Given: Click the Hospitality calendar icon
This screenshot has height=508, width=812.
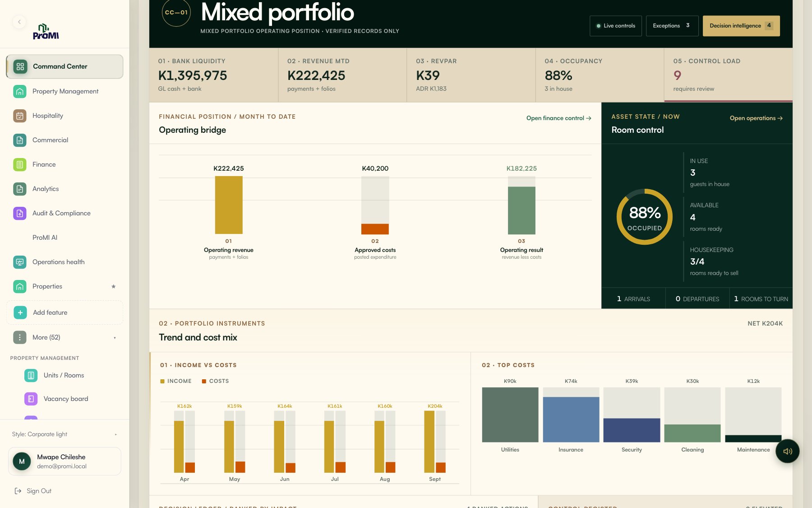Looking at the screenshot, I should pyautogui.click(x=20, y=116).
